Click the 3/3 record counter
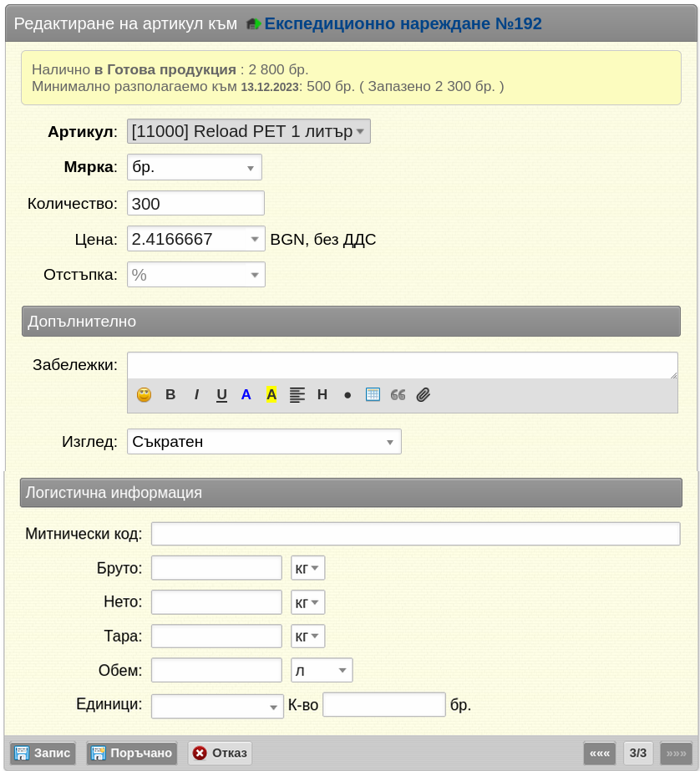 [x=638, y=753]
